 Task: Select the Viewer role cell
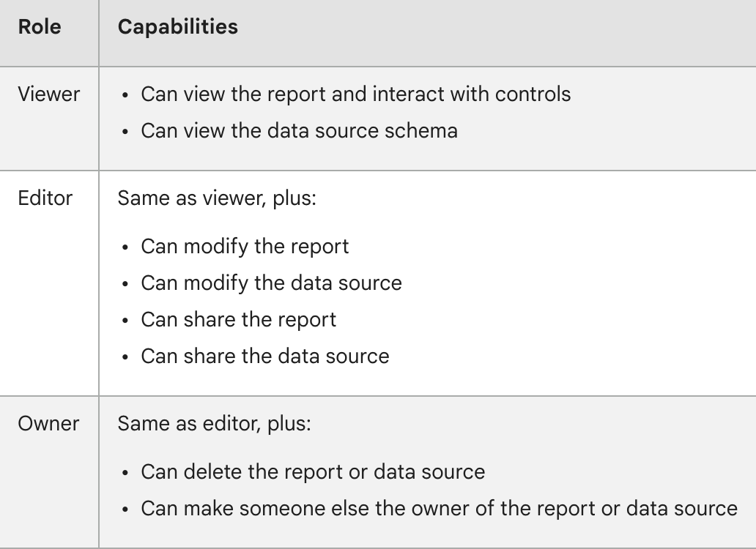coord(49,94)
